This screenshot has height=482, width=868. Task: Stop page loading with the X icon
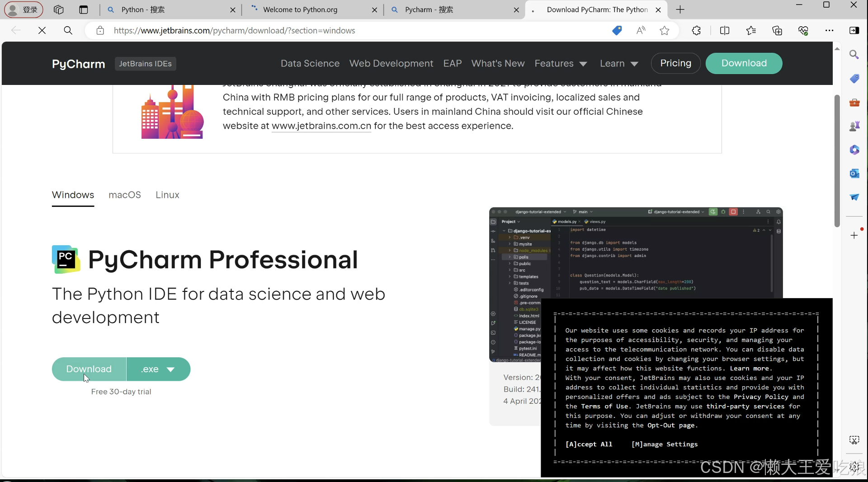coord(42,30)
